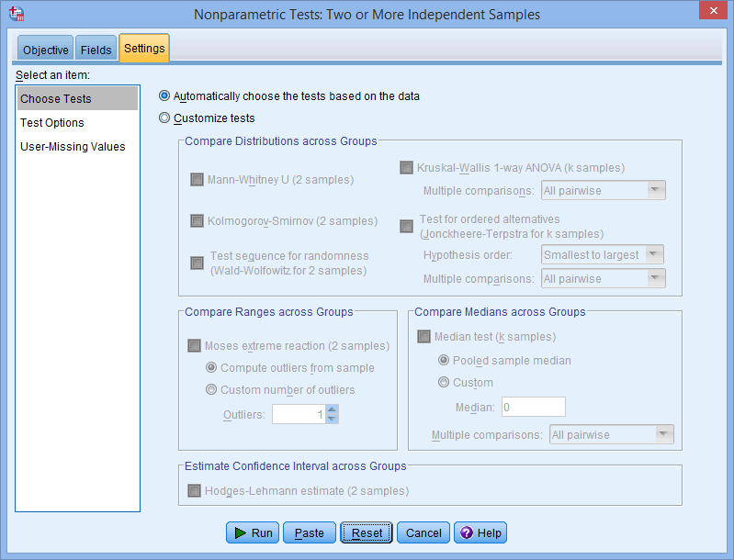Click the SPSS application icon in title bar
Screen dimensions: 734x560
tap(17, 14)
